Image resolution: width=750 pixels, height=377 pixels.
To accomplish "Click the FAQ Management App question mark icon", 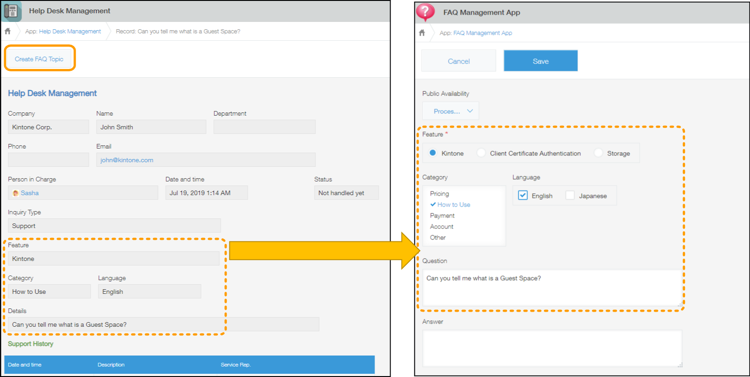I will [425, 12].
